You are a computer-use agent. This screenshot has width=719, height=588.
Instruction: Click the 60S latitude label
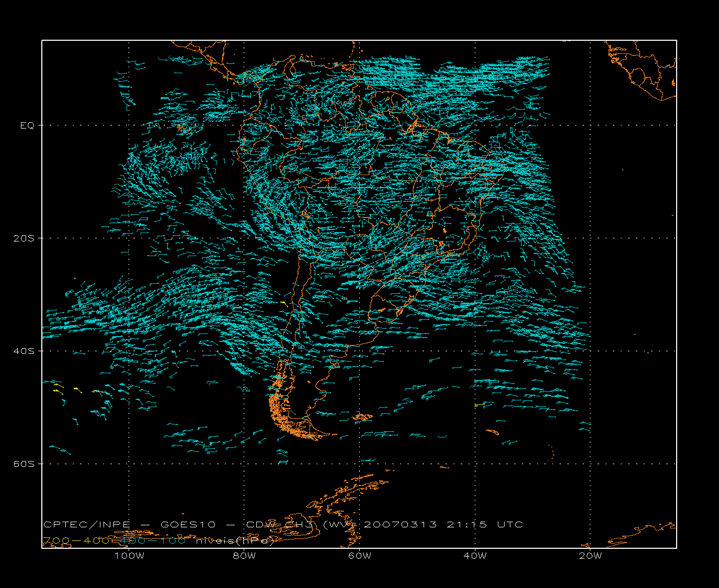tap(24, 464)
